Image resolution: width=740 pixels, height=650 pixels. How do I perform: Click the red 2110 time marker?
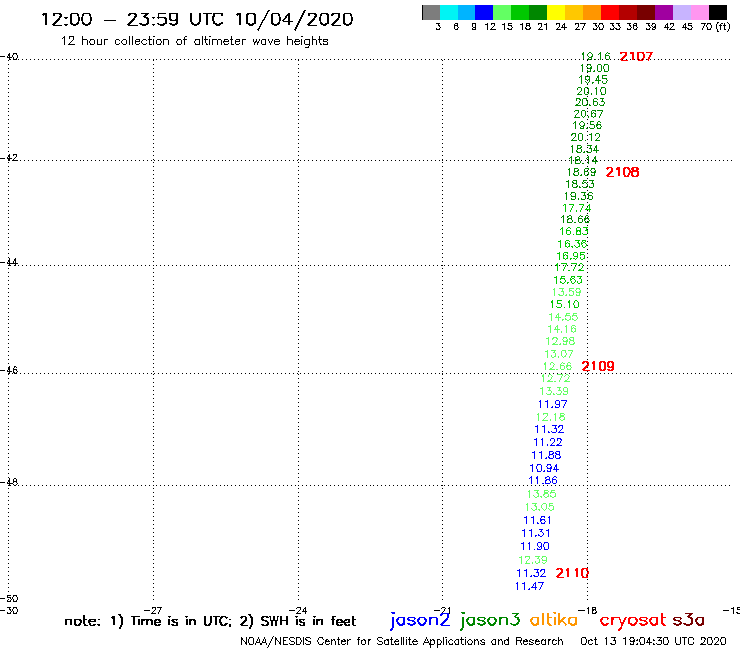[x=572, y=573]
